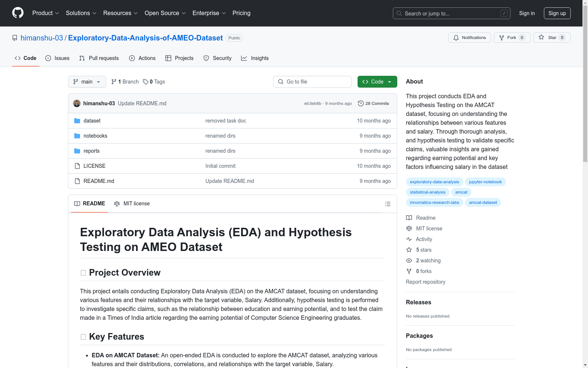588x368 pixels.
Task: Click the notebooks folder icon
Action: click(x=77, y=136)
